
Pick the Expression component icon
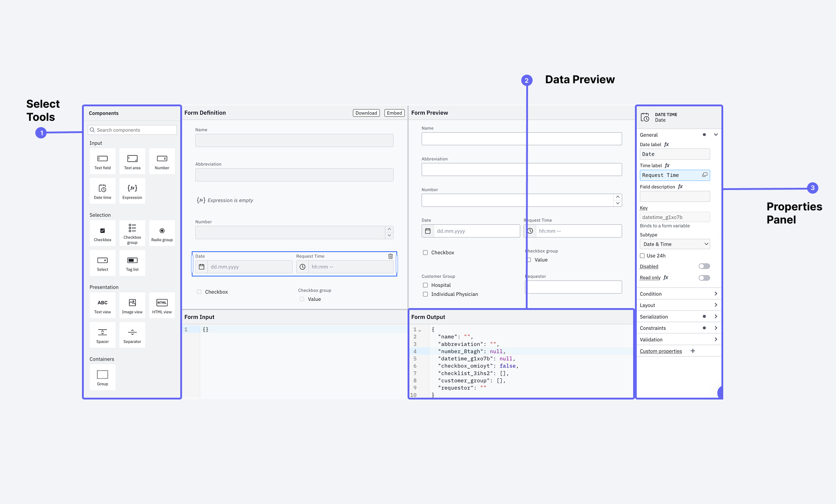click(x=132, y=188)
